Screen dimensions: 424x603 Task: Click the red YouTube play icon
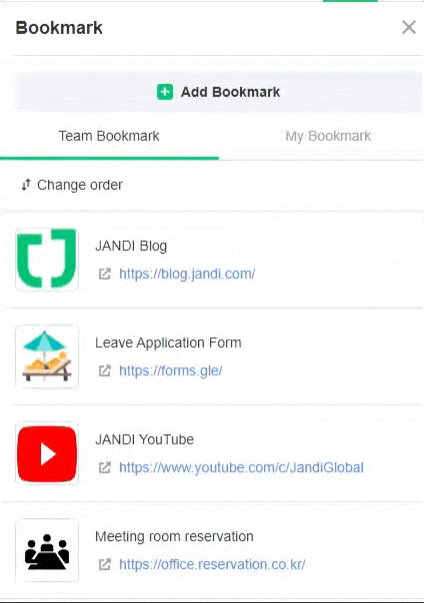point(47,453)
